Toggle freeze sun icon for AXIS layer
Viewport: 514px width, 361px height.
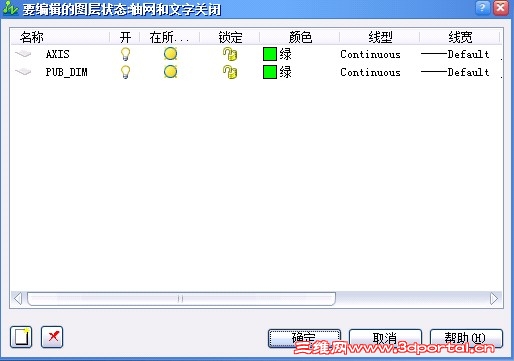coord(170,54)
